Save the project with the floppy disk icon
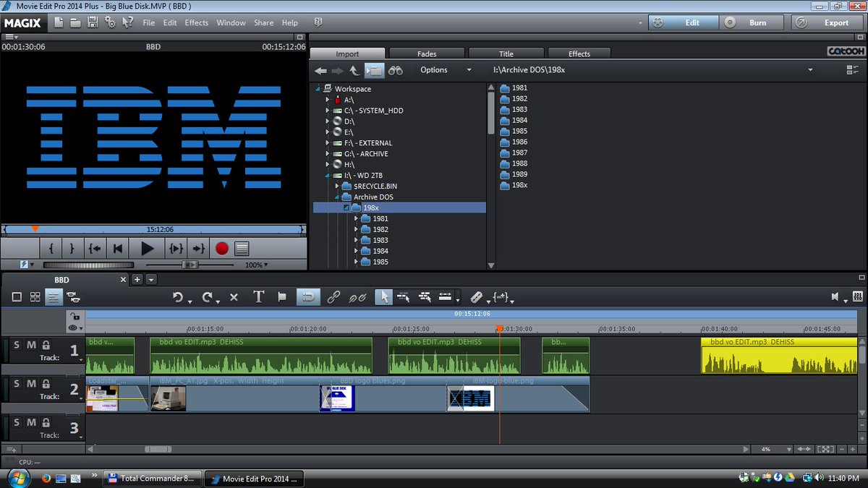The image size is (868, 488). tap(93, 22)
